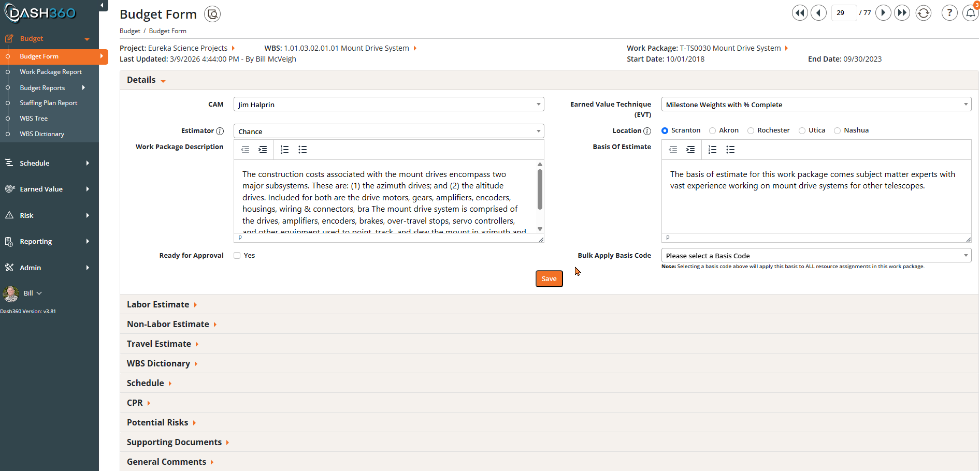This screenshot has height=471, width=980.
Task: Save the budget form details
Action: point(549,279)
